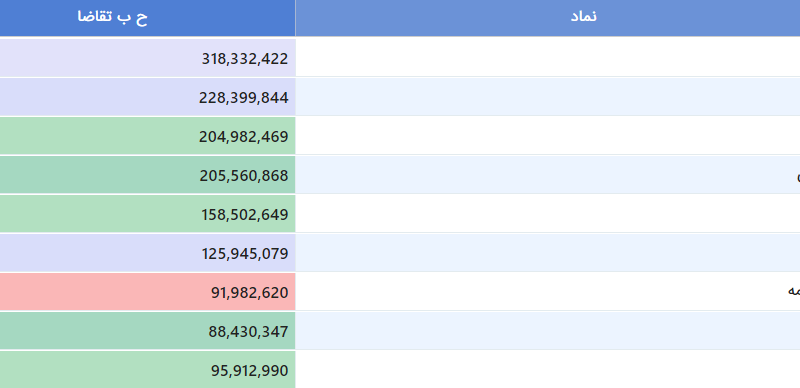Image resolution: width=800 pixels, height=388 pixels.
Task: Select the red cell showing 91,982,620
Action: pos(147,292)
